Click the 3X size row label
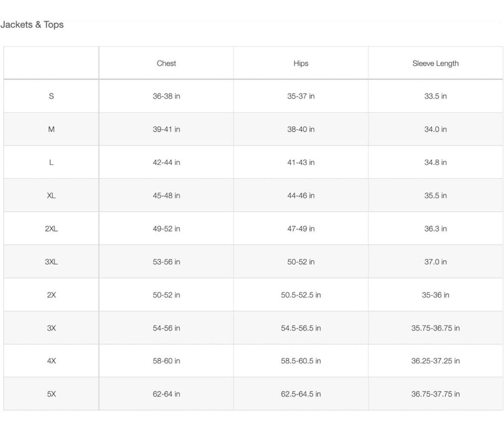The height and width of the screenshot is (427, 504). [51, 328]
